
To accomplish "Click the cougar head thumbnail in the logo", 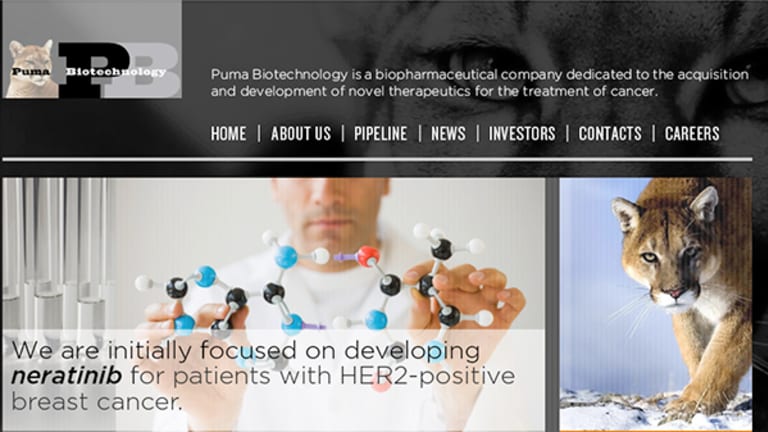I will (x=31, y=69).
